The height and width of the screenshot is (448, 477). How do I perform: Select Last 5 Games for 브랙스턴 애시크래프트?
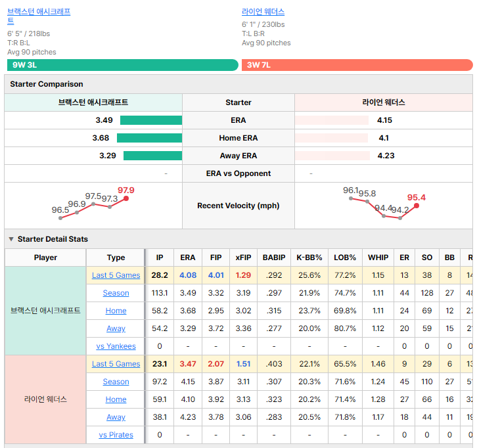pyautogui.click(x=116, y=275)
